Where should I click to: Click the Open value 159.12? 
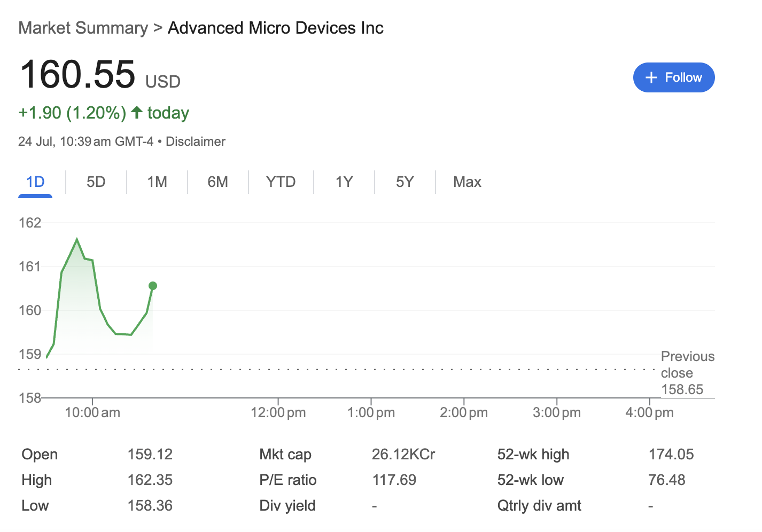coord(150,455)
